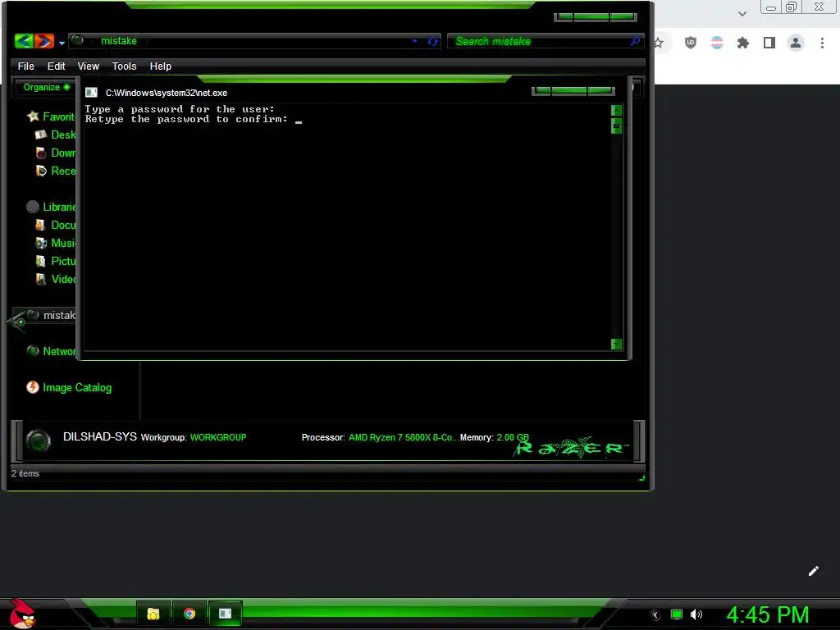Open recent pages dropdown beside navigation arrows
This screenshot has height=630, width=840.
point(62,43)
